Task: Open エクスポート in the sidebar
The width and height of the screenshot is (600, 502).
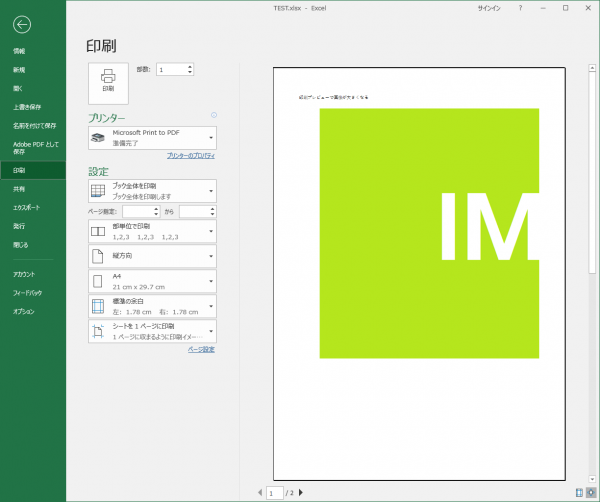Action: (33, 207)
